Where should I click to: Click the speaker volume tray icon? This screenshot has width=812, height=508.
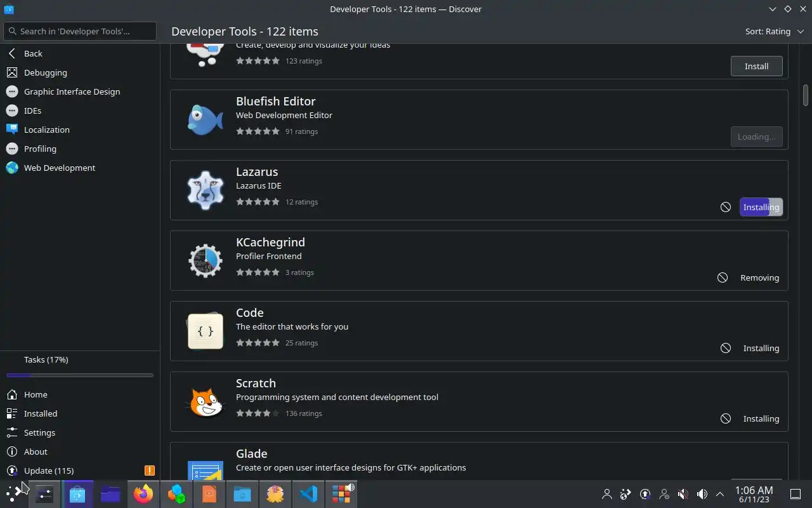click(x=702, y=494)
